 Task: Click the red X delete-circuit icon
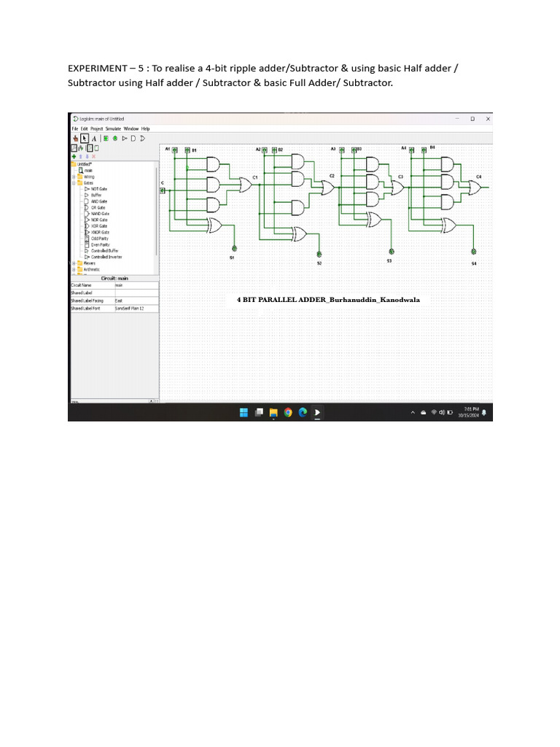[x=94, y=156]
